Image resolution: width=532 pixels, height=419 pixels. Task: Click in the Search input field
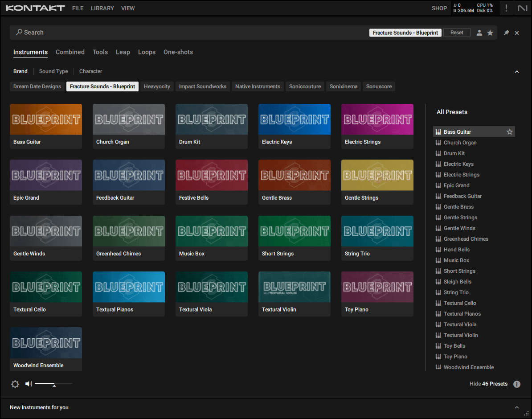pyautogui.click(x=190, y=33)
